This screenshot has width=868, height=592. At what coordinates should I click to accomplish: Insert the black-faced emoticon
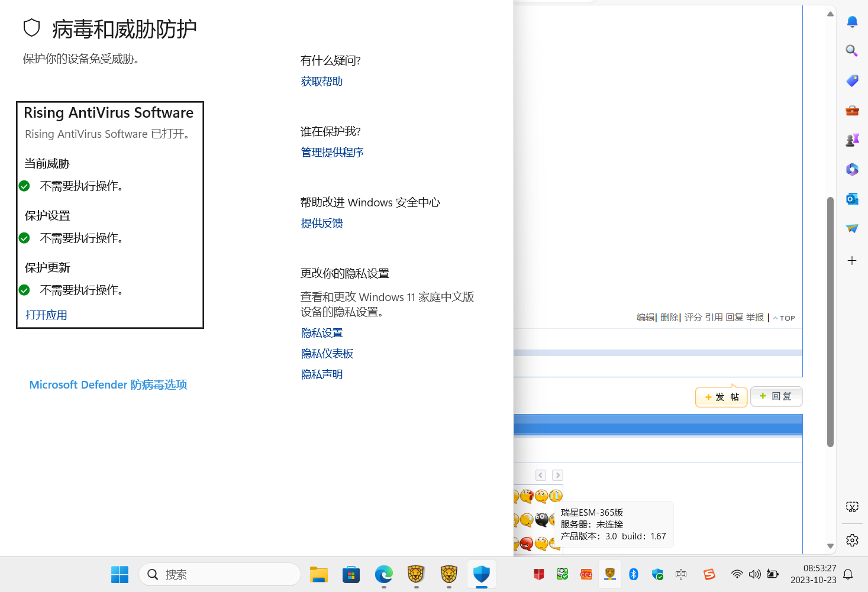click(x=541, y=520)
